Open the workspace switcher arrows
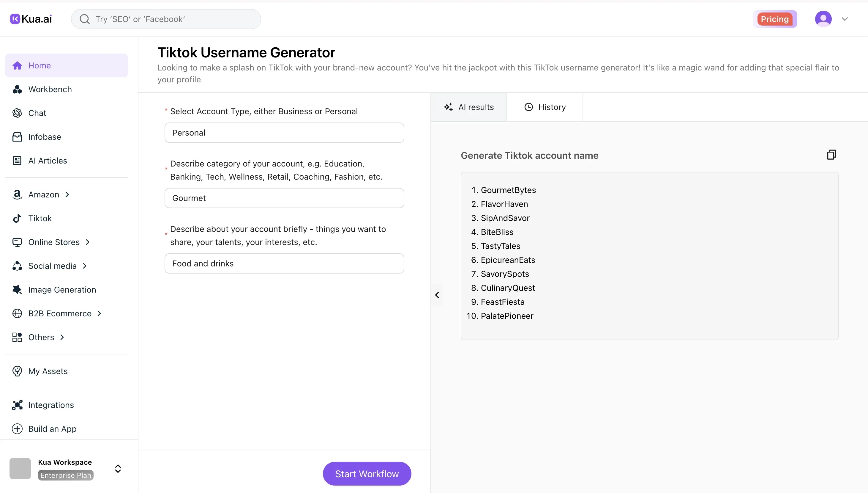Viewport: 868px width, 493px height. click(117, 469)
